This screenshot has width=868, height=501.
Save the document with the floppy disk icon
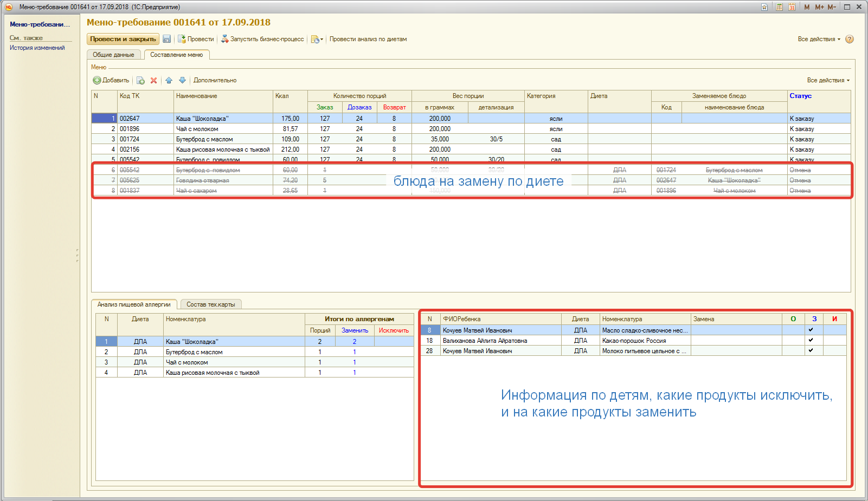167,39
